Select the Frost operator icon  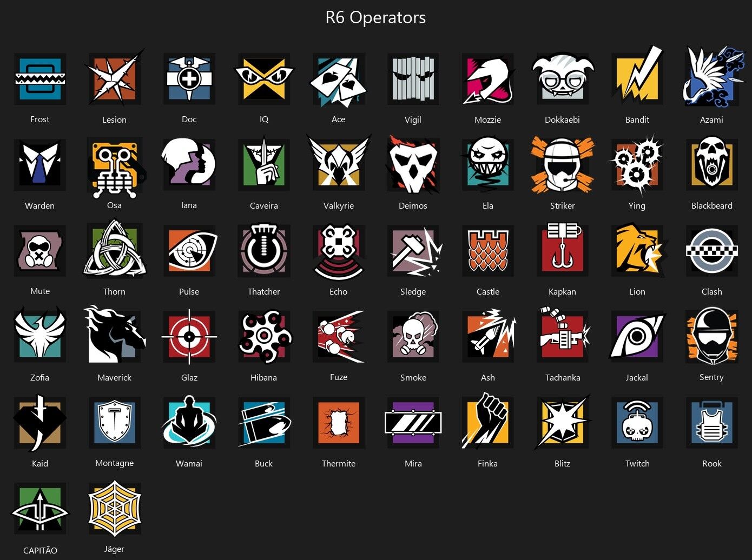[x=40, y=79]
